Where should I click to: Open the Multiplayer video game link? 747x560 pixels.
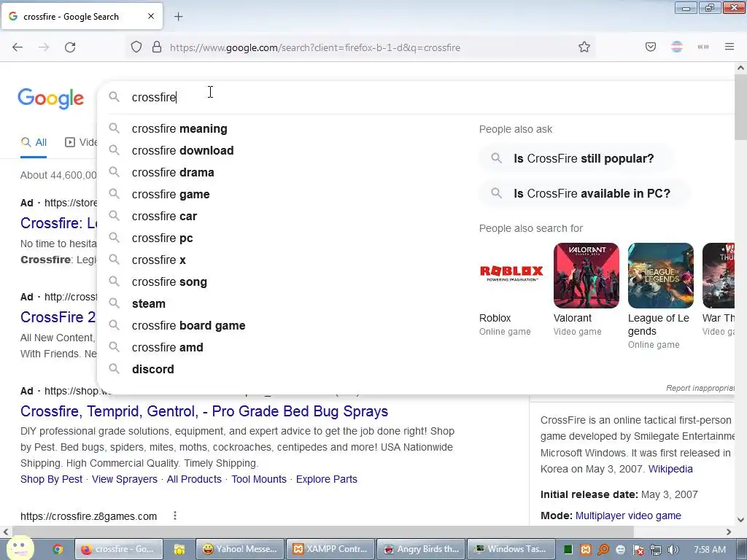[x=628, y=516]
